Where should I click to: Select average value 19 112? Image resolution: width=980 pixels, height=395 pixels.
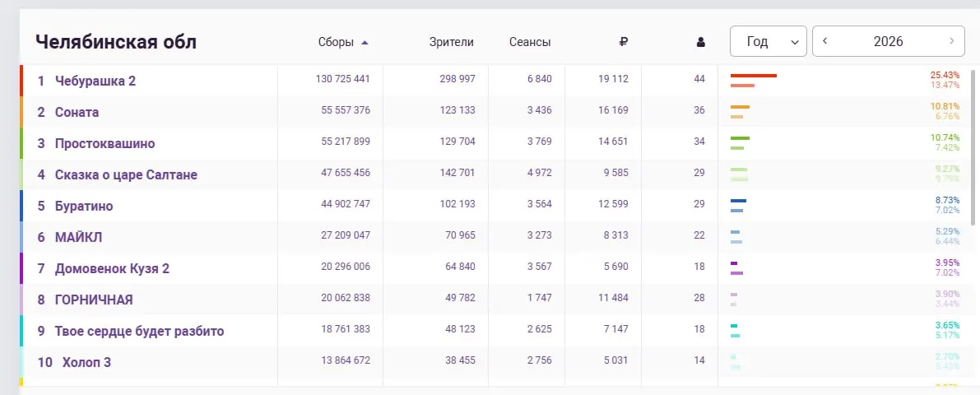[613, 79]
